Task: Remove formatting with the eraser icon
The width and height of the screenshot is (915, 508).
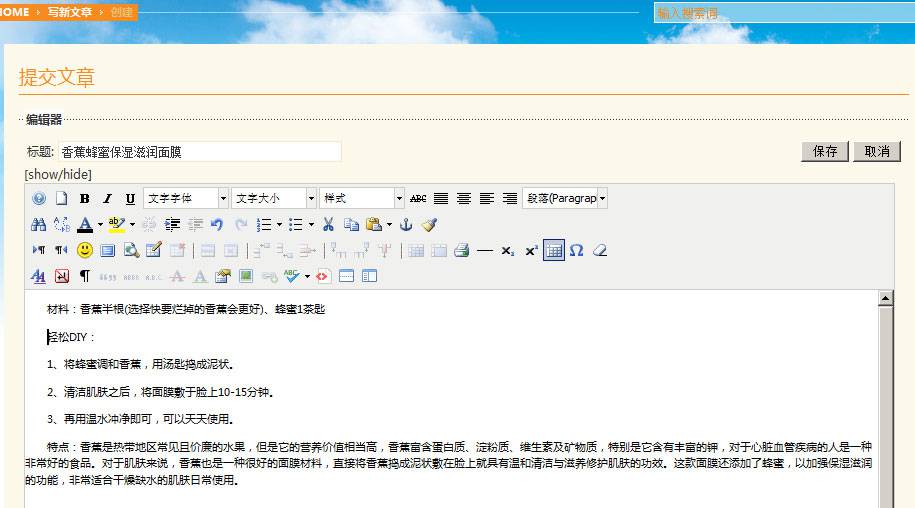Action: [x=600, y=251]
